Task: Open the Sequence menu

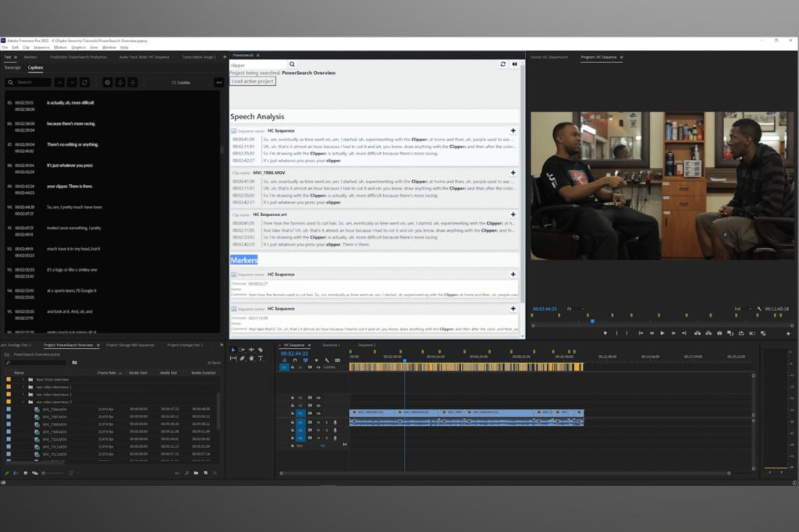Action: (x=42, y=48)
